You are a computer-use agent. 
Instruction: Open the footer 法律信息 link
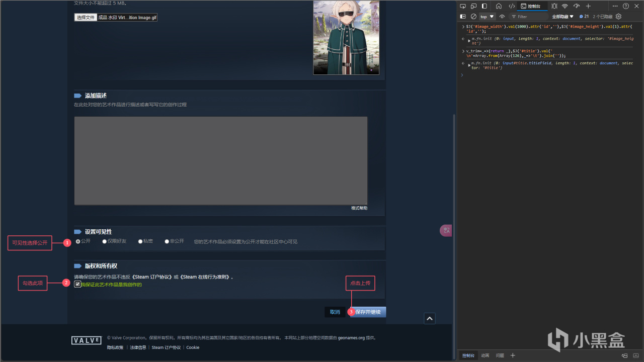click(x=138, y=347)
